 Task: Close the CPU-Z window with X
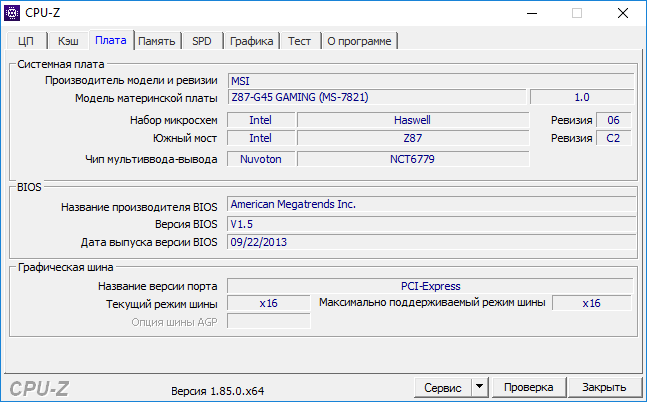(x=623, y=13)
